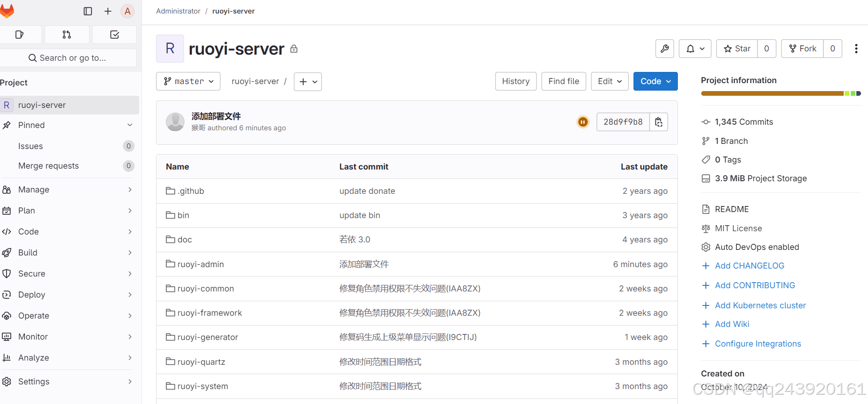Click the History button

pyautogui.click(x=515, y=81)
